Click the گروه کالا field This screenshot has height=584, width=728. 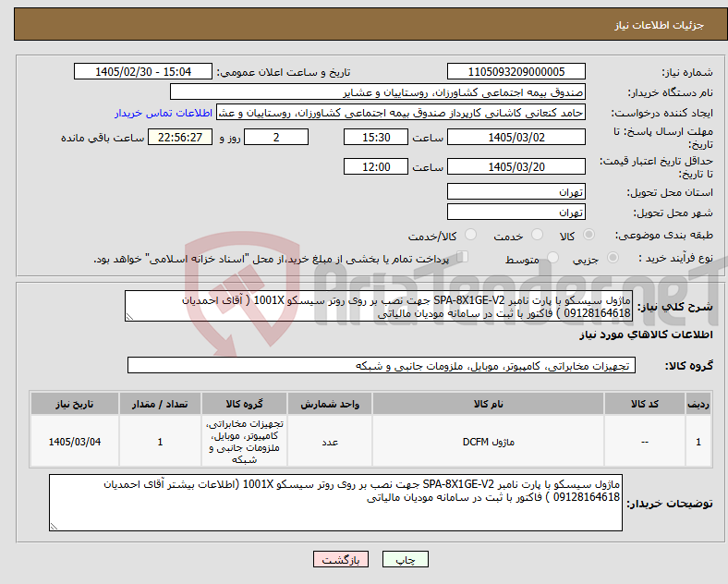pos(382,365)
